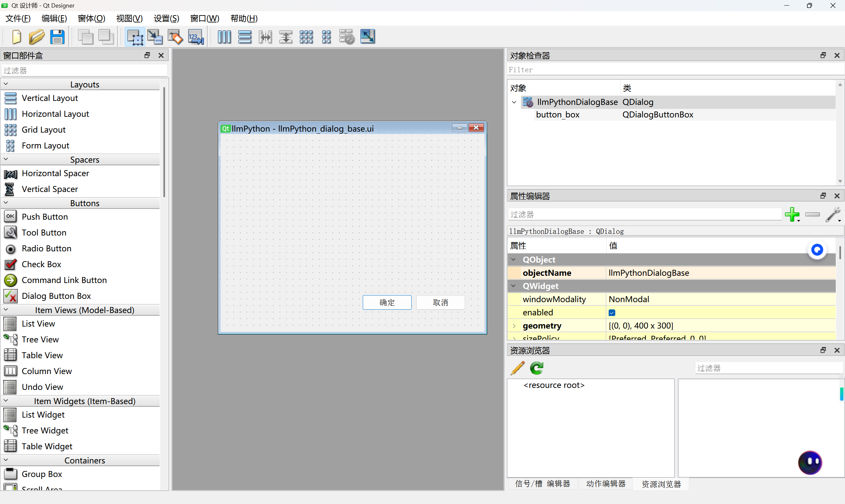The width and height of the screenshot is (845, 504).
Task: Collapse the QObject property group
Action: pos(513,260)
